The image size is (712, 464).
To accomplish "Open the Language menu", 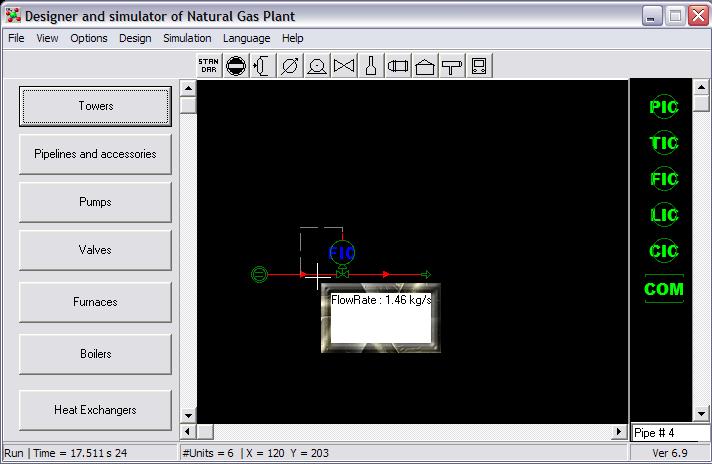I will [247, 38].
